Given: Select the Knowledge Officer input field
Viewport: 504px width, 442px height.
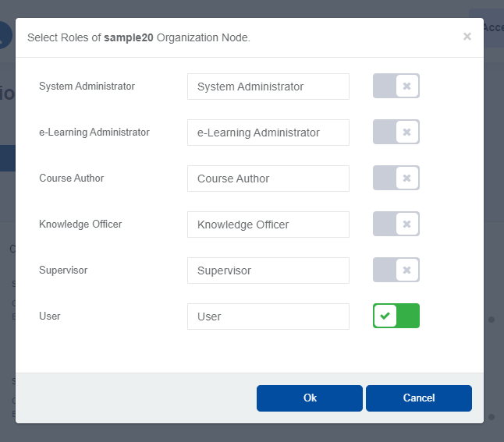Looking at the screenshot, I should [268, 225].
